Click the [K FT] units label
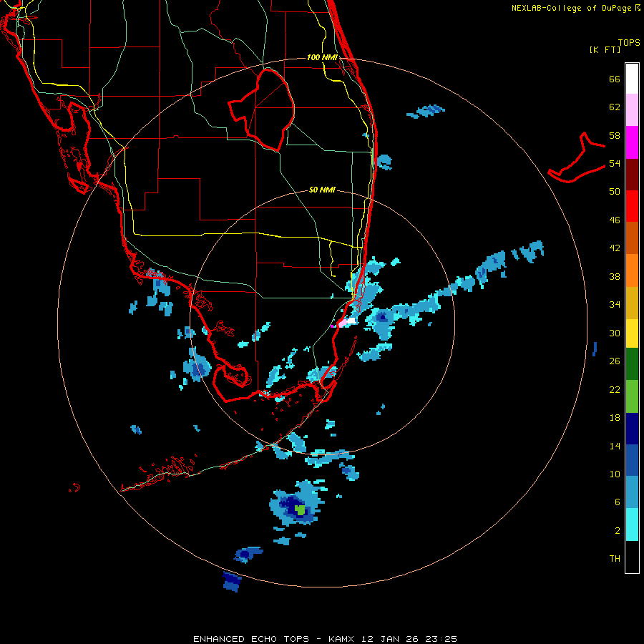 click(x=605, y=49)
